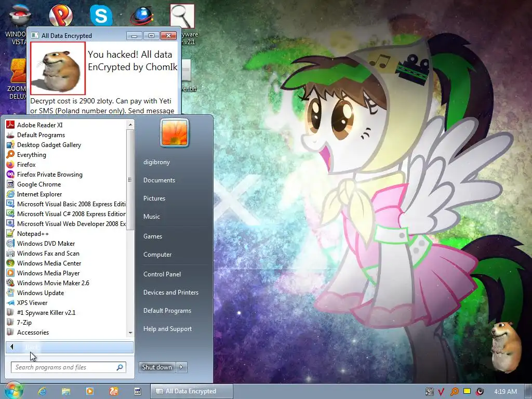Open Control Panel from the Start menu
This screenshot has width=532, height=399.
click(x=162, y=274)
